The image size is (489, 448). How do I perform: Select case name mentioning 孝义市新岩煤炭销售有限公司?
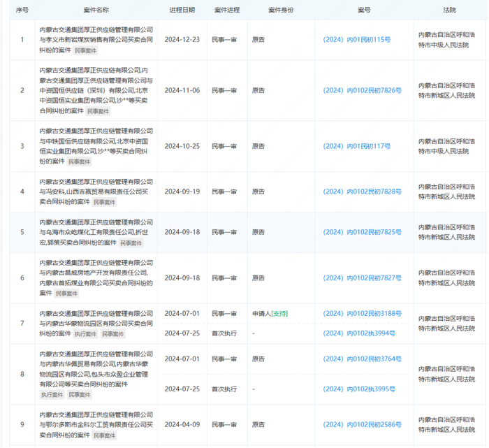tap(96, 40)
